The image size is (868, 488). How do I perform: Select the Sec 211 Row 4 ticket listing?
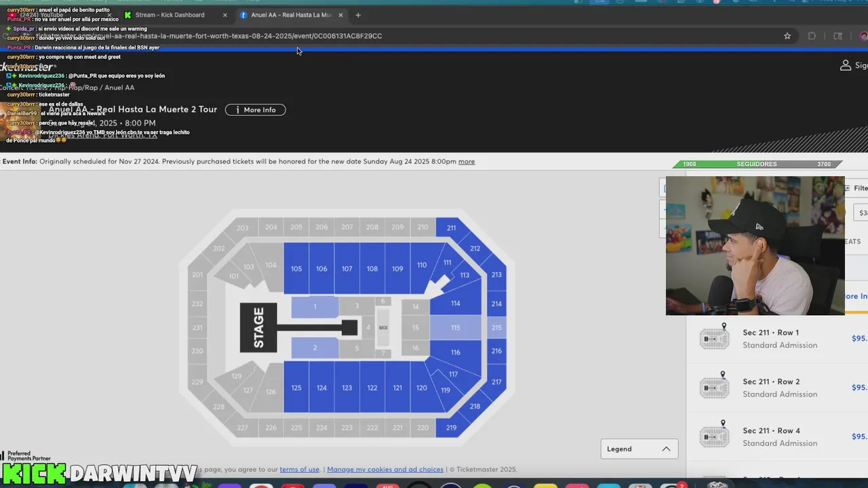point(777,436)
